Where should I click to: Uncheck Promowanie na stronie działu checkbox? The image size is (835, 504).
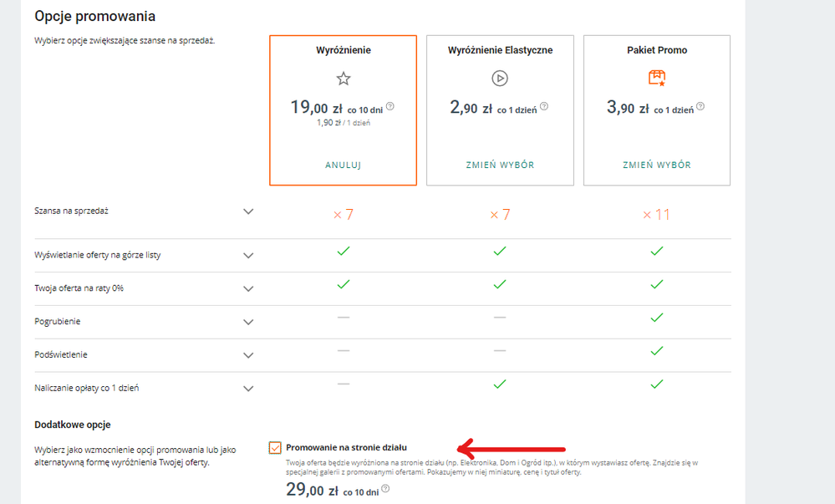276,448
